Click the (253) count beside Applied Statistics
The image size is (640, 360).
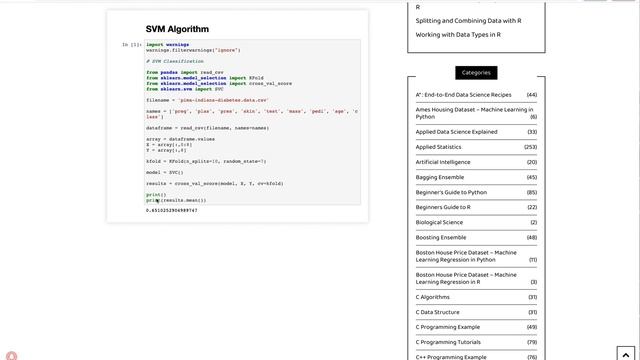(531, 147)
